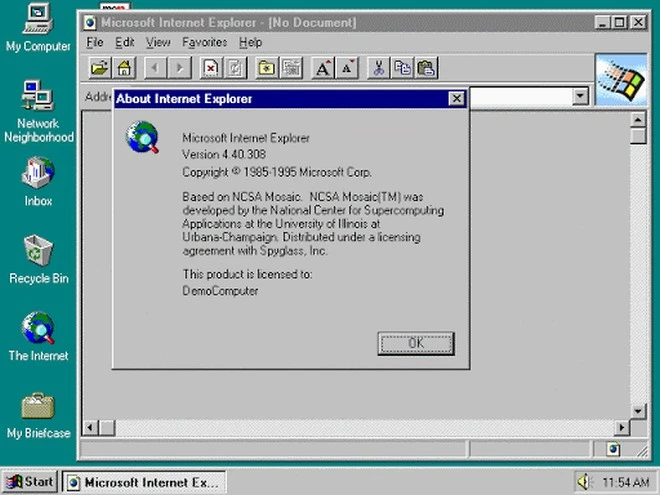The height and width of the screenshot is (495, 660).
Task: Open the Start menu
Action: (29, 482)
